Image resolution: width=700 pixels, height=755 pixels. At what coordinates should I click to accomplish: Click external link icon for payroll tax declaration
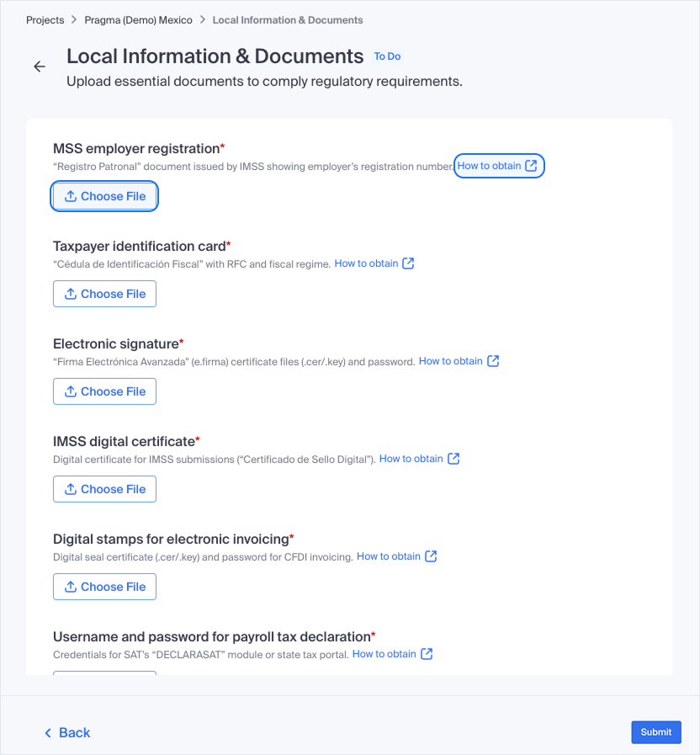pos(427,654)
